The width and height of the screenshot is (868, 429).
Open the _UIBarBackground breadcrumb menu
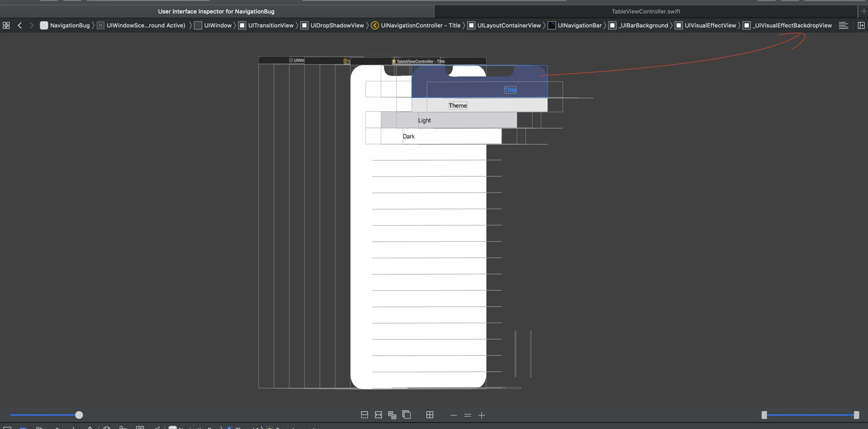(x=643, y=25)
